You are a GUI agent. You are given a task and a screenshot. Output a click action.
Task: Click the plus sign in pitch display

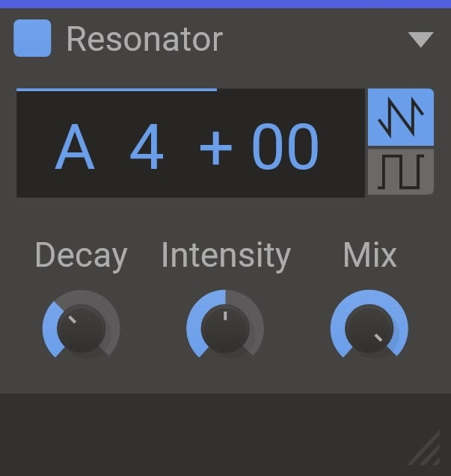216,148
